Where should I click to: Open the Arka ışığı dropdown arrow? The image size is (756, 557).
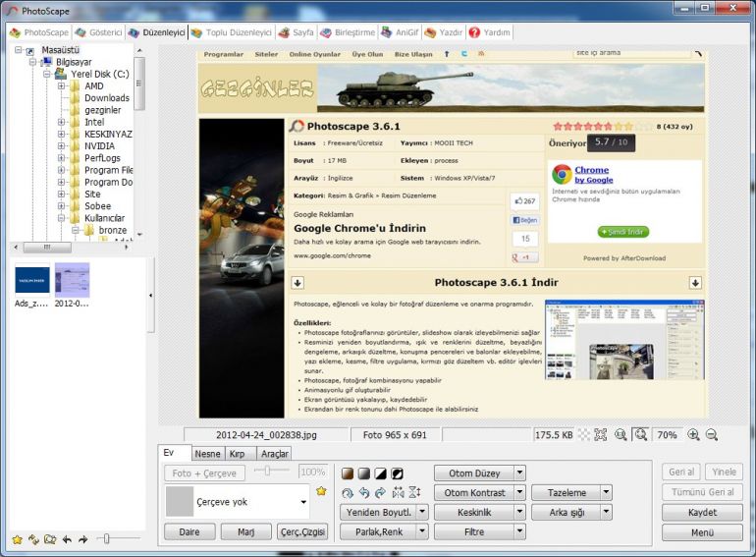[x=606, y=512]
